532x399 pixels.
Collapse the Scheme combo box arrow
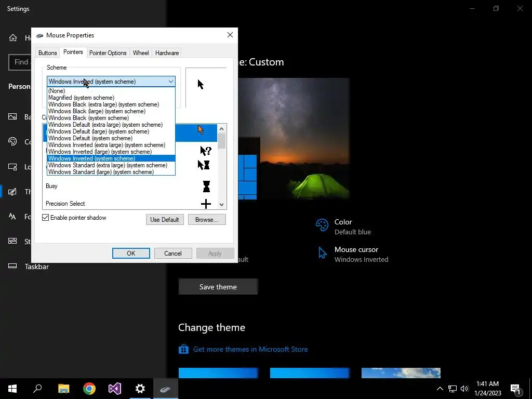[x=170, y=82]
